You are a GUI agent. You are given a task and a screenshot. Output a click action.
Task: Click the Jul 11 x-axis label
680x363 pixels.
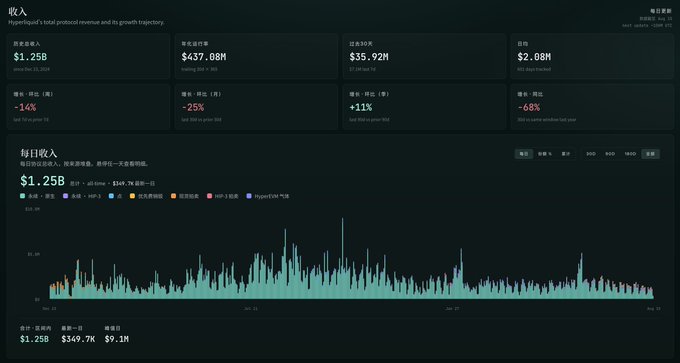[x=251, y=309]
